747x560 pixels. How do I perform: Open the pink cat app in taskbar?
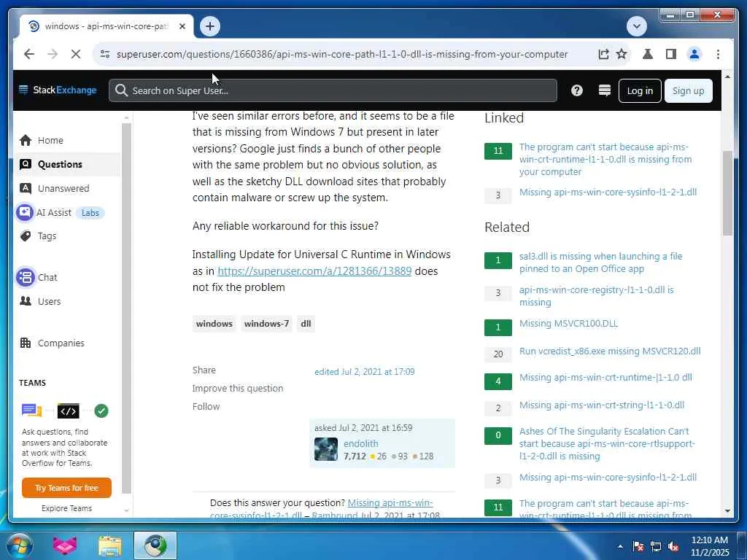65,545
